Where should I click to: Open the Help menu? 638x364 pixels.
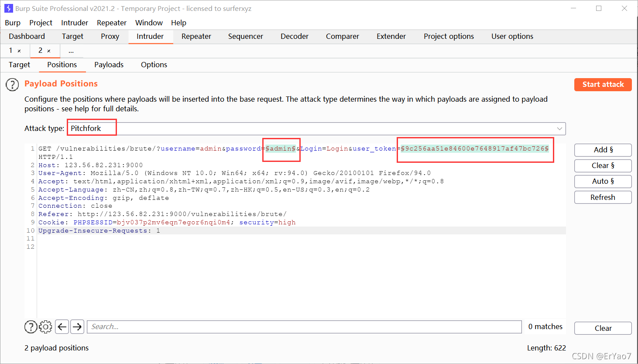click(x=178, y=23)
